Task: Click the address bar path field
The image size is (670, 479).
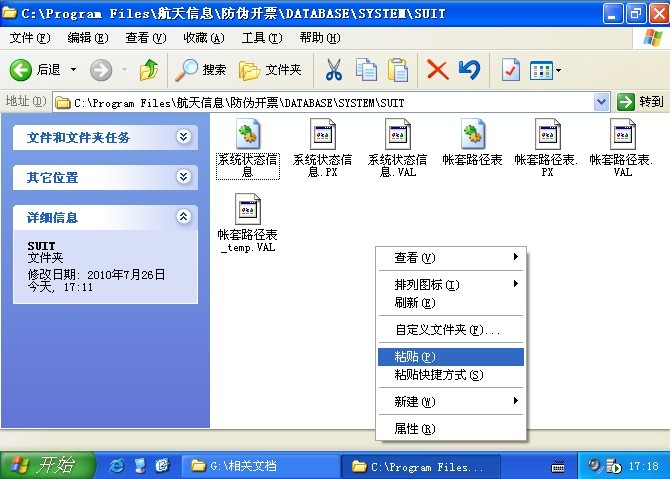Action: click(x=323, y=103)
